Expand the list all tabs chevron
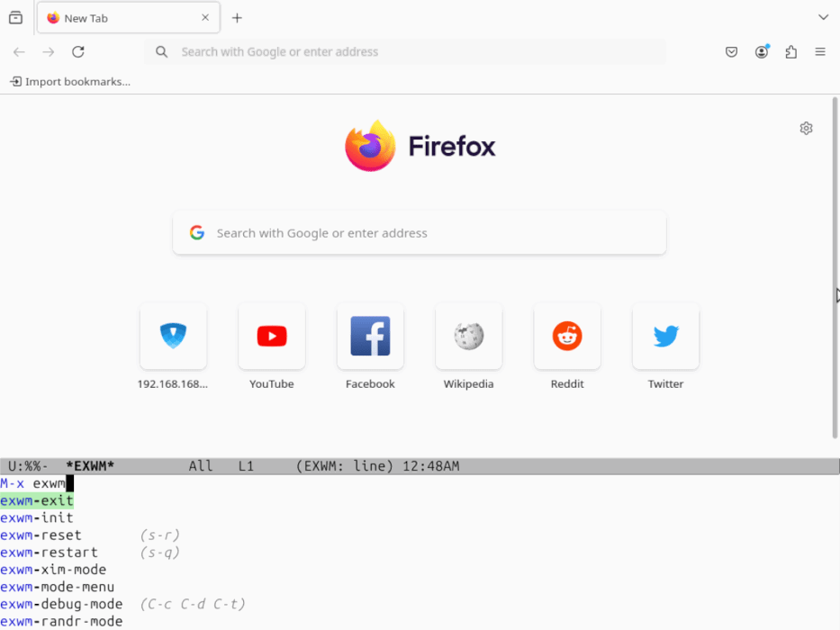The width and height of the screenshot is (840, 630). pyautogui.click(x=823, y=18)
